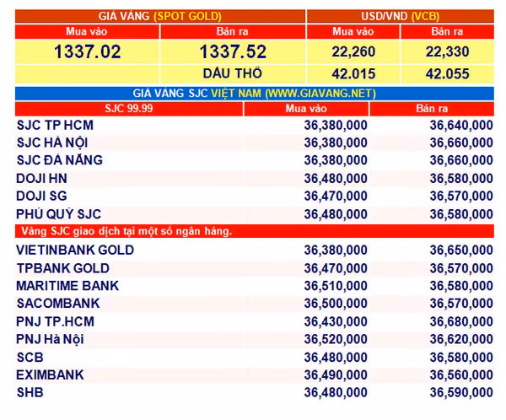The image size is (506, 420).
Task: Select crude oil value 42.015
Action: point(353,74)
